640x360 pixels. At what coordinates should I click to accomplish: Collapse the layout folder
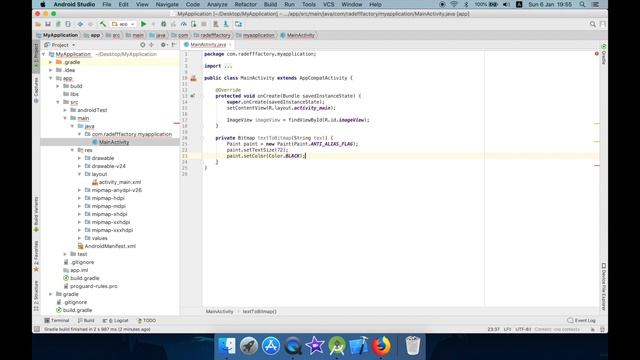80,174
